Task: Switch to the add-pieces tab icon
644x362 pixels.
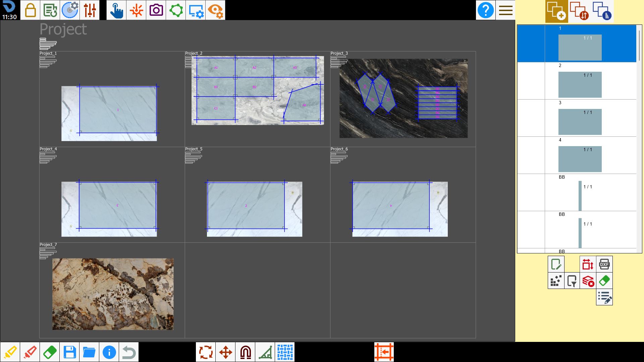Action: click(x=556, y=11)
